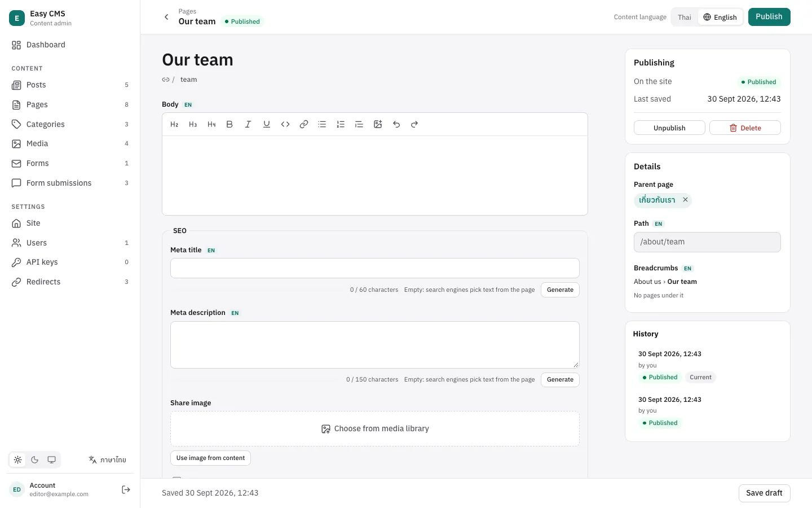812x508 pixels.
Task: Open Redirects settings
Action: click(x=70, y=282)
